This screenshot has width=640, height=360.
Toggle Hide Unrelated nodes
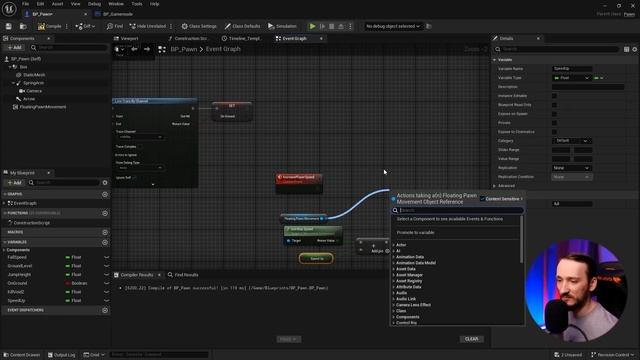pyautogui.click(x=148, y=26)
